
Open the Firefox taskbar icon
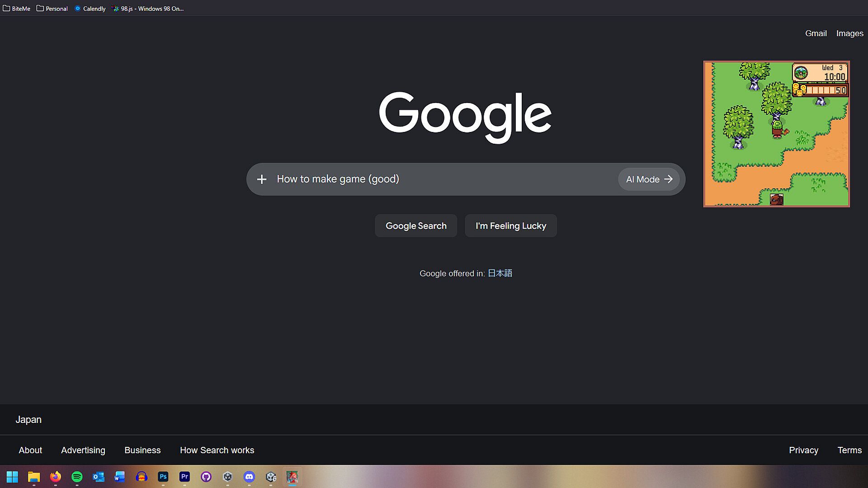pos(55,477)
